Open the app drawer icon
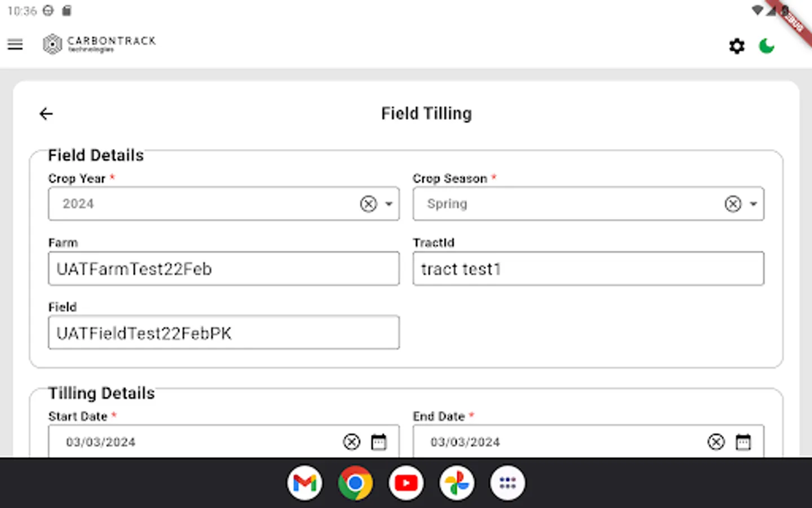 (507, 483)
